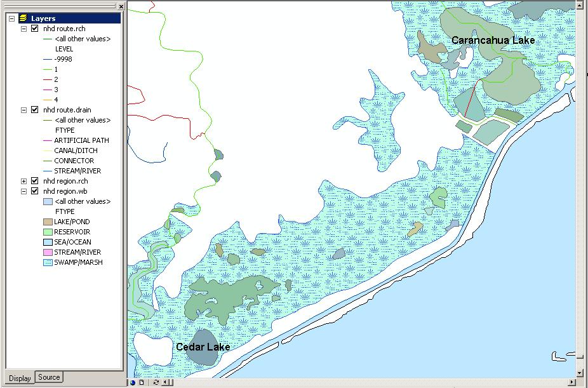588x388 pixels.
Task: Click all other values swatch under nhd region.wb
Action: pos(48,202)
